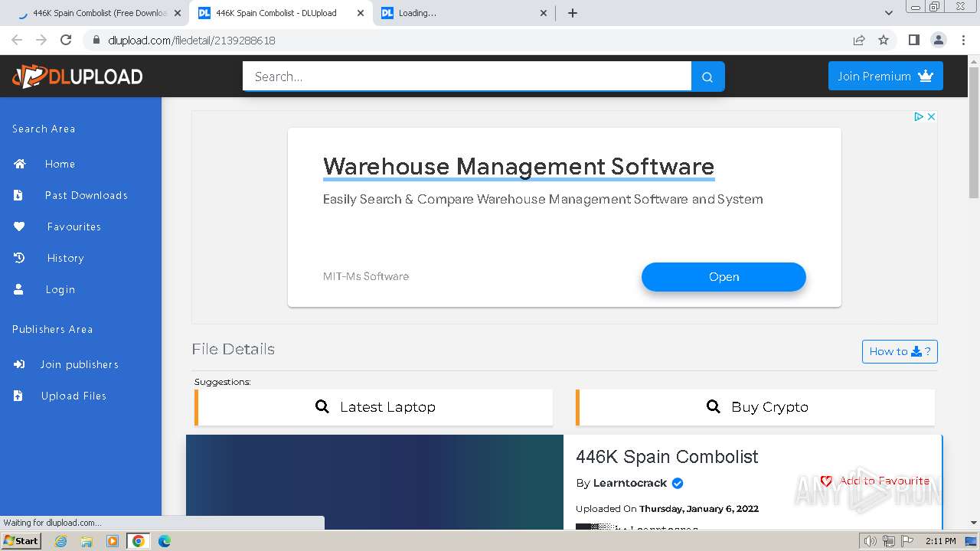Open the tab search dropdown chevron
This screenshot has height=551, width=980.
[x=888, y=13]
